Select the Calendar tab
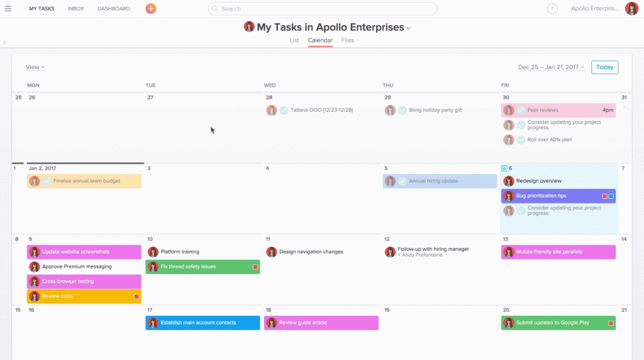Viewport: 644px width, 360px height. [320, 40]
